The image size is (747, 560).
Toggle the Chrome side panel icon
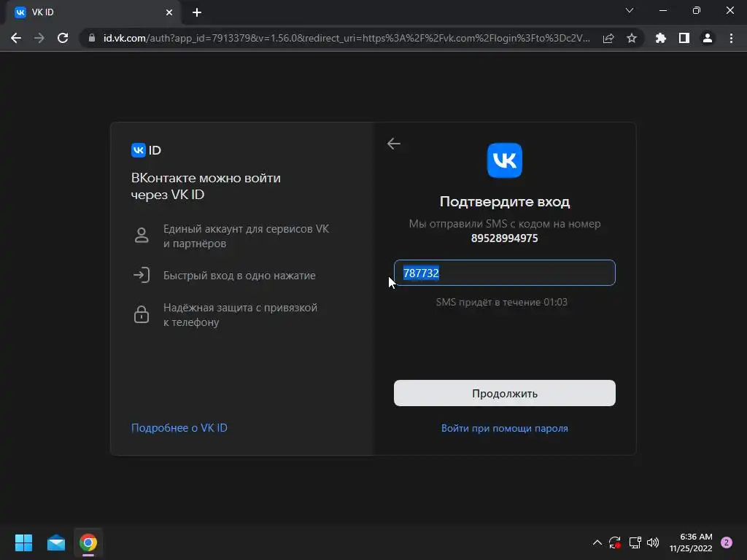[x=684, y=38]
